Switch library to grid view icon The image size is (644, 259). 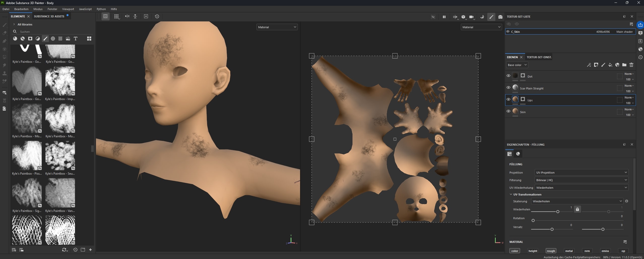[89, 39]
